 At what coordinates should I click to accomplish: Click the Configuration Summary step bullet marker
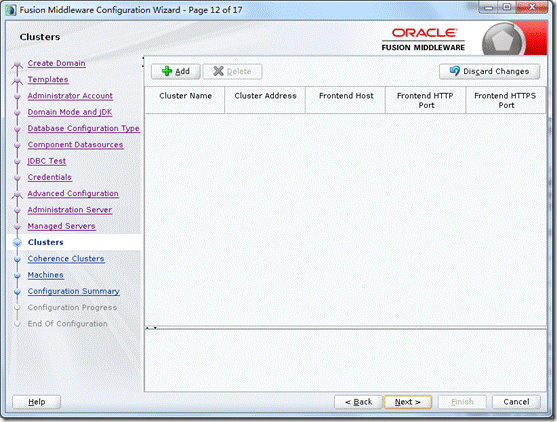(17, 292)
